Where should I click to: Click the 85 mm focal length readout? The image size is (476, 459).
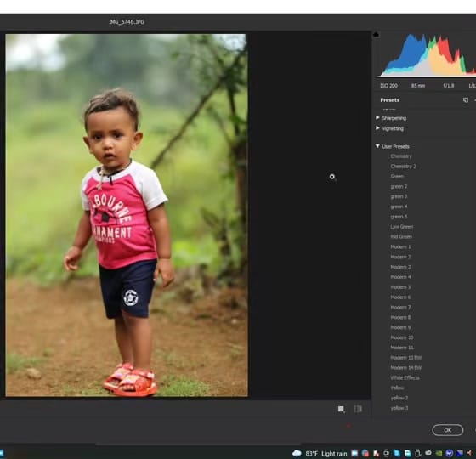[x=418, y=86]
